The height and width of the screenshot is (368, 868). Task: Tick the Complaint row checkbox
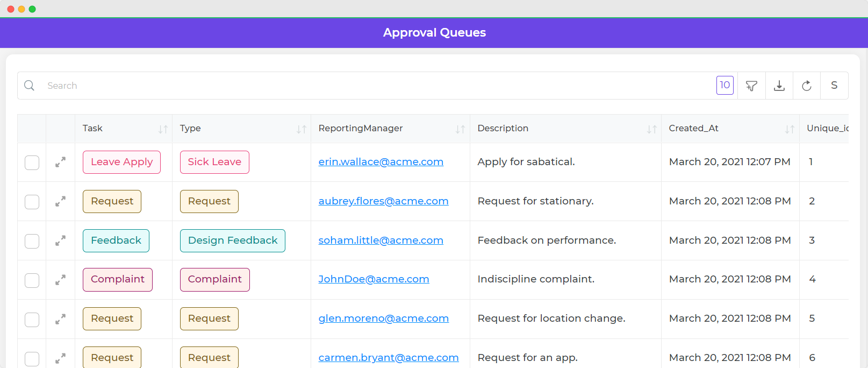pos(32,280)
